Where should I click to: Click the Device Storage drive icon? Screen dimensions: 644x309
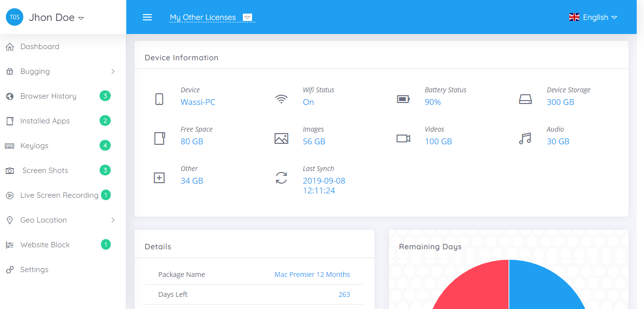(x=525, y=99)
